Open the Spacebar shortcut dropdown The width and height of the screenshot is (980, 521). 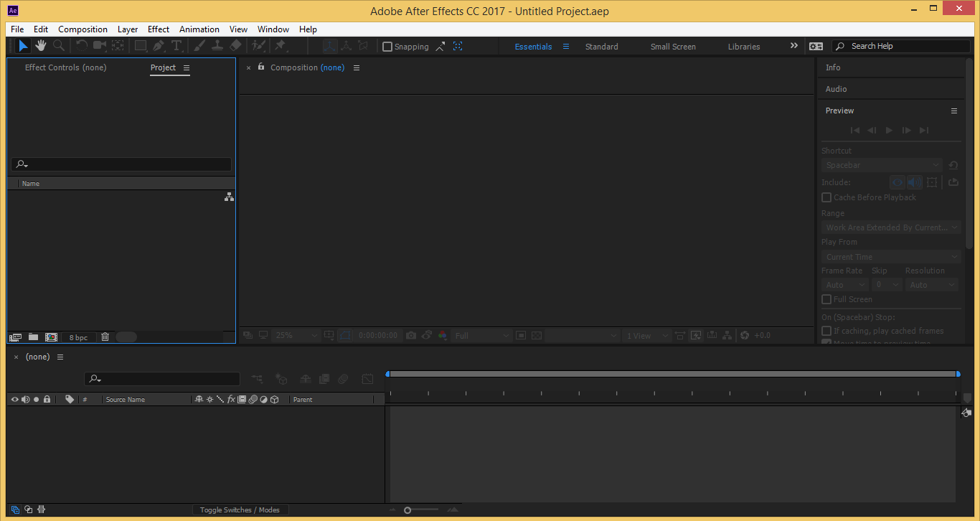click(x=881, y=165)
